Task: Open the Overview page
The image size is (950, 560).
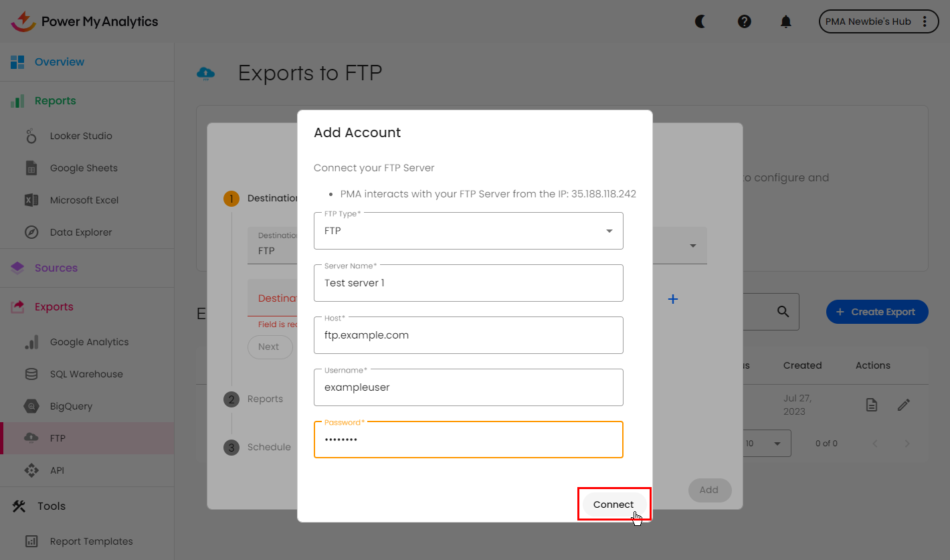Action: tap(59, 62)
